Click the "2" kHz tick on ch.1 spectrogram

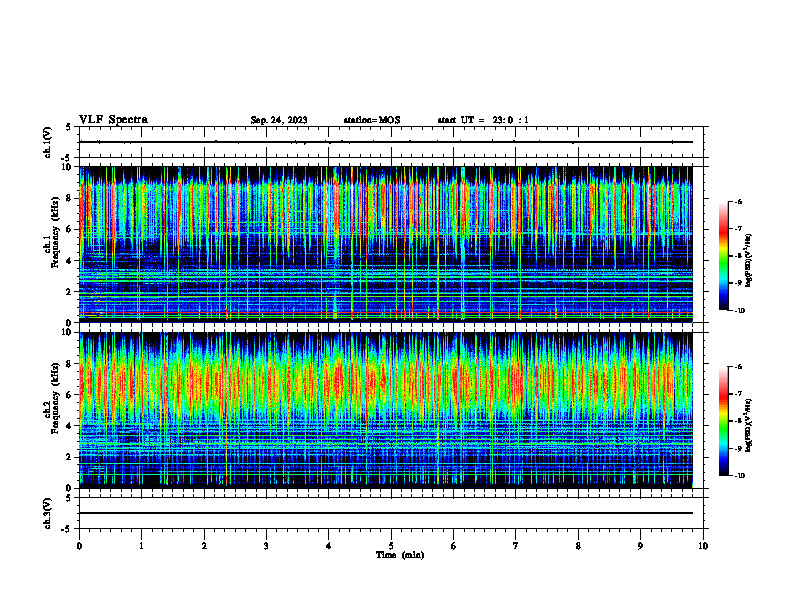pyautogui.click(x=68, y=292)
